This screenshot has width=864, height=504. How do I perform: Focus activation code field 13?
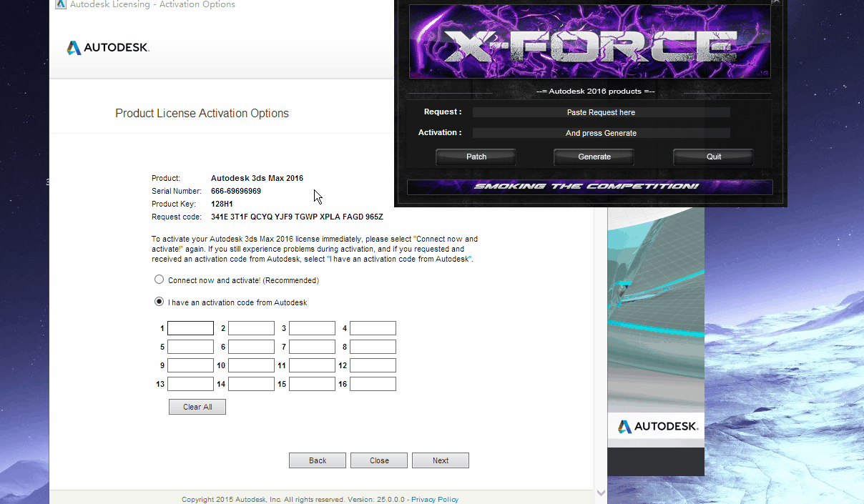(190, 384)
